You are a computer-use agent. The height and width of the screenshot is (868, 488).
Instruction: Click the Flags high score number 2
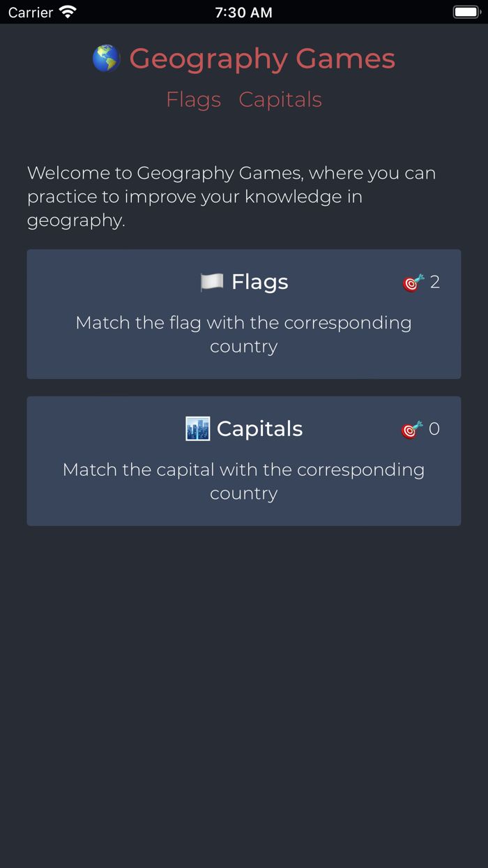click(435, 282)
